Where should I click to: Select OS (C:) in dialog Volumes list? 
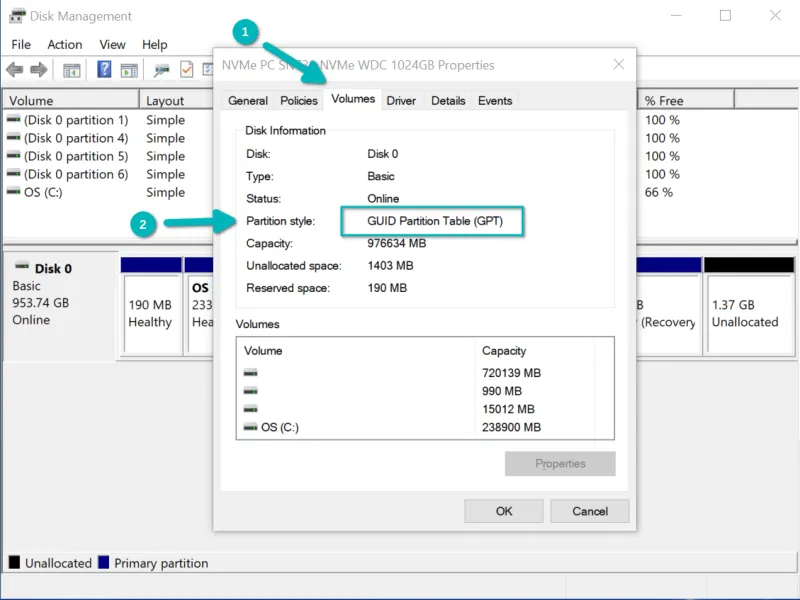point(279,427)
